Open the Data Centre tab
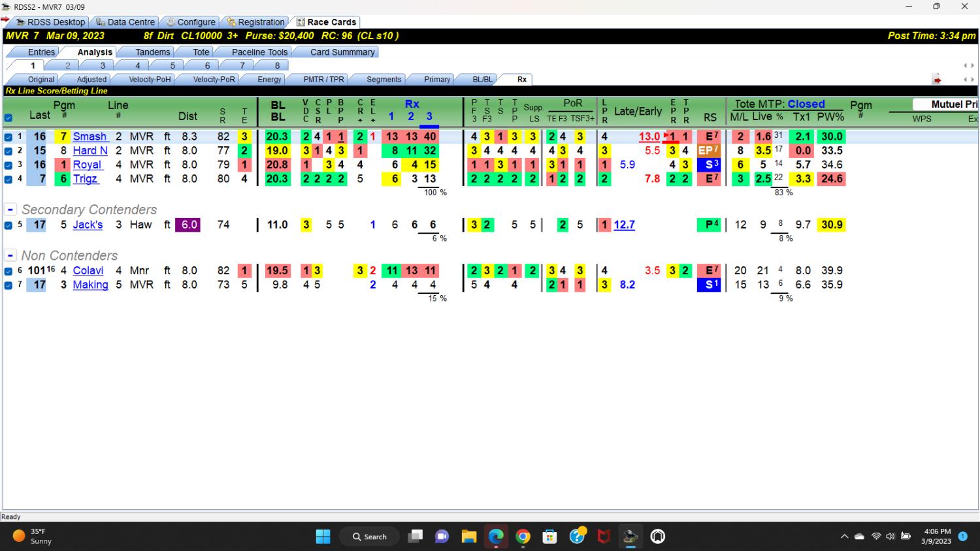 click(x=125, y=22)
